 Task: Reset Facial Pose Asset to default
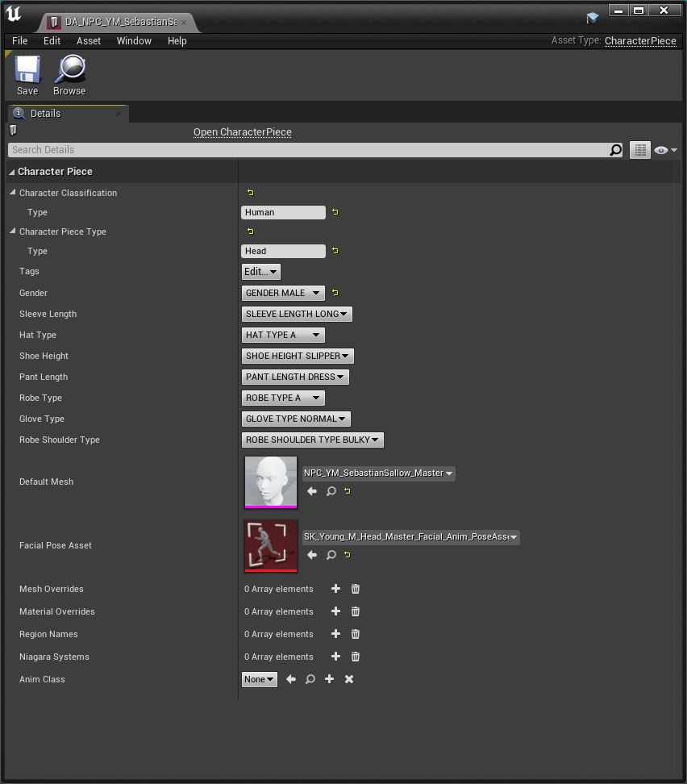(x=348, y=554)
